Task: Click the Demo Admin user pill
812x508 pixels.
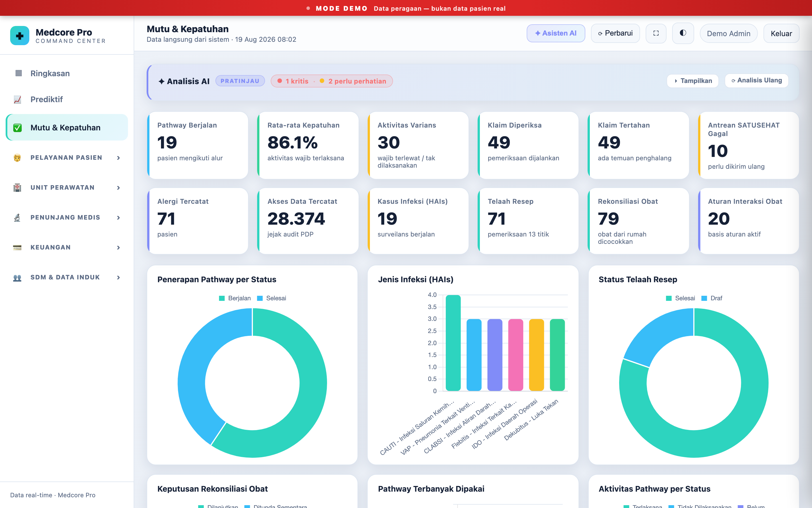Action: click(x=729, y=34)
